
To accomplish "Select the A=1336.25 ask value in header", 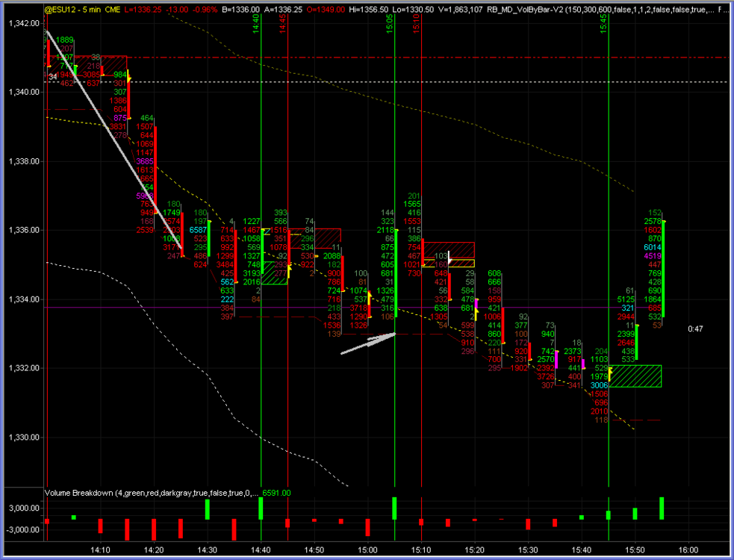I will pos(283,10).
